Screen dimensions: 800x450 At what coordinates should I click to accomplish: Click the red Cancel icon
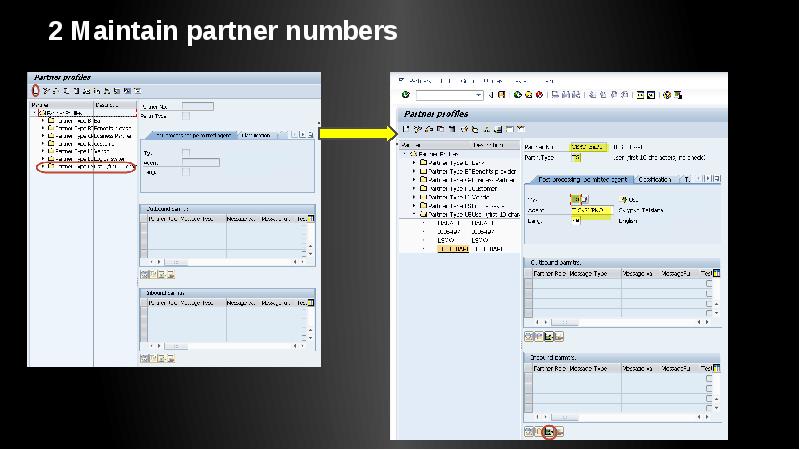pyautogui.click(x=539, y=94)
